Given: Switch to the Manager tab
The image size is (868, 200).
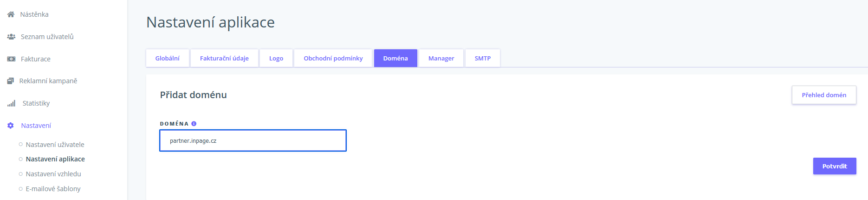Looking at the screenshot, I should click(441, 58).
